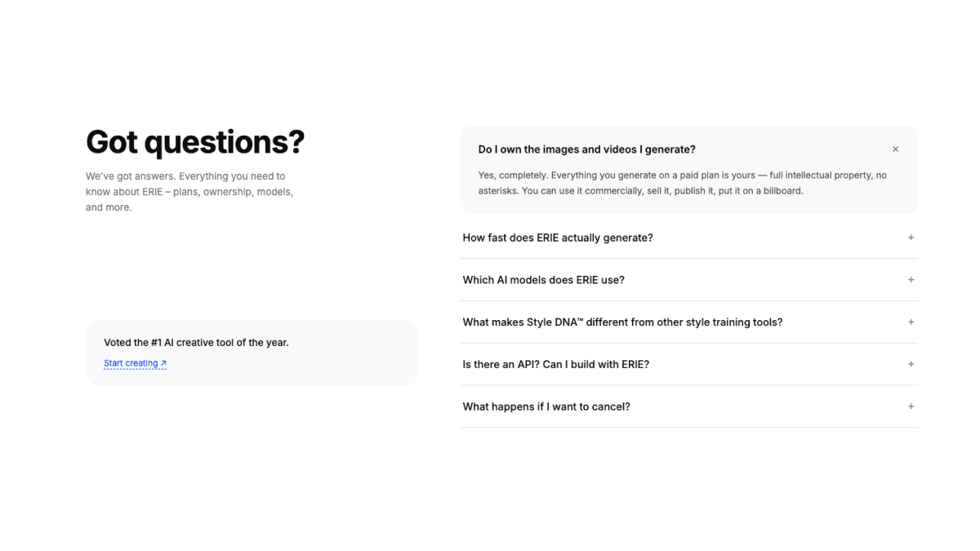Click the plus icon on the cancel question
The height and width of the screenshot is (551, 980).
coord(911,406)
